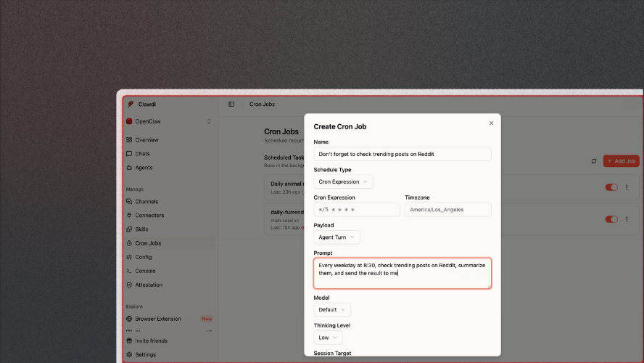Image resolution: width=644 pixels, height=363 pixels.
Task: Click the Overview grid icon
Action: (129, 140)
